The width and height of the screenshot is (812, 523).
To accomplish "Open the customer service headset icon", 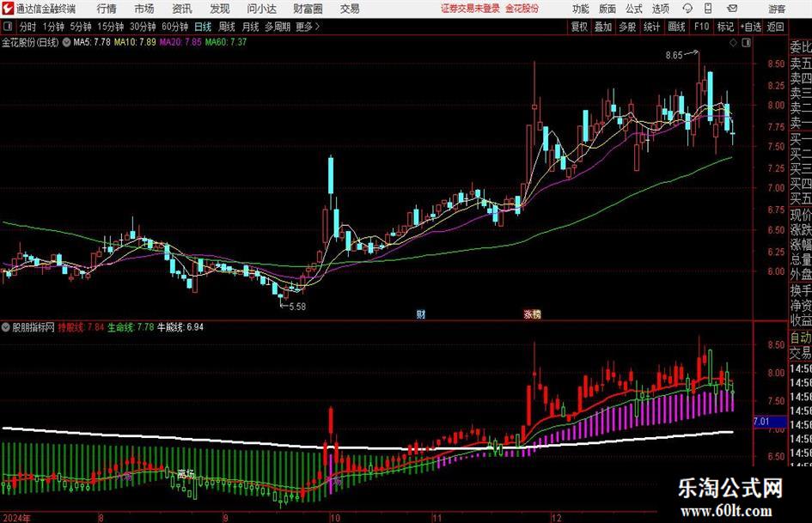I will [687, 9].
